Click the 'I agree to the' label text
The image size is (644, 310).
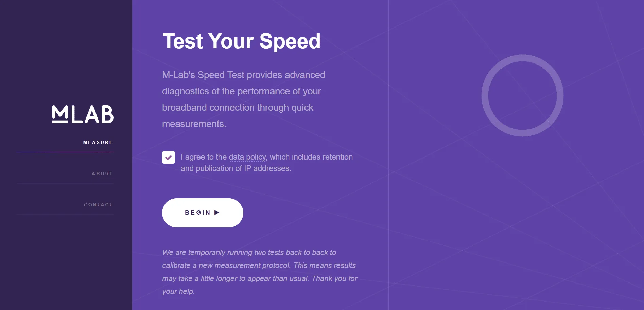tap(204, 157)
